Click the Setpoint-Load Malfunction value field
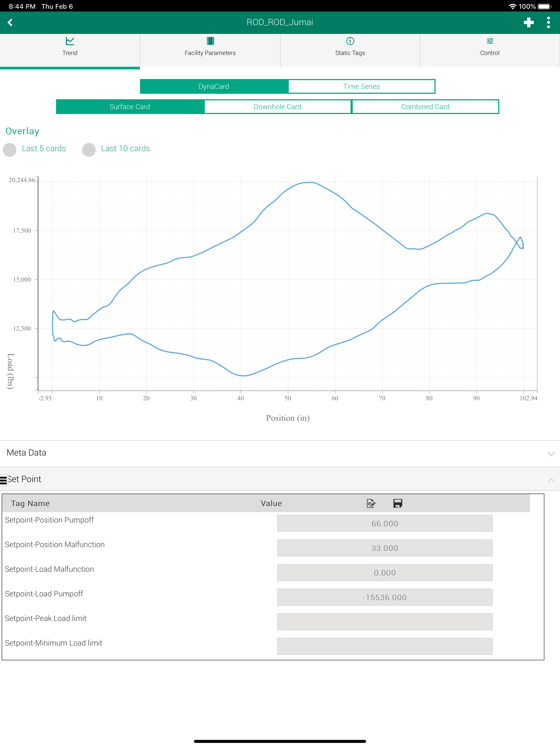The width and height of the screenshot is (560, 747). 385,572
